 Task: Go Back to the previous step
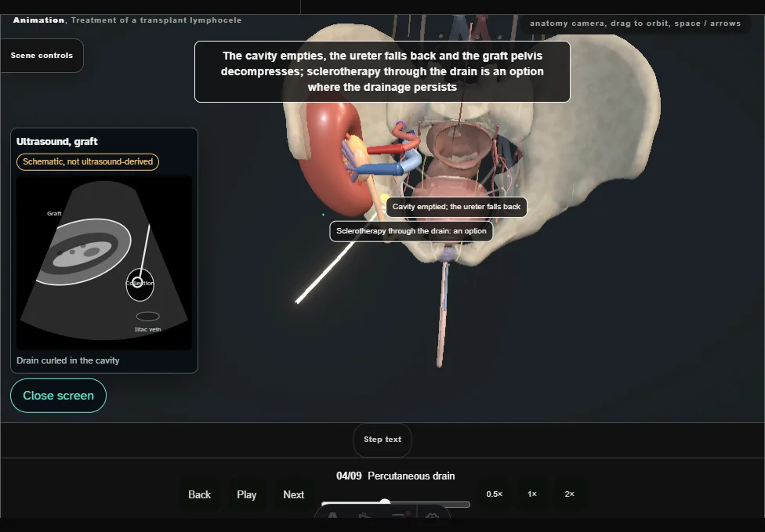point(200,494)
